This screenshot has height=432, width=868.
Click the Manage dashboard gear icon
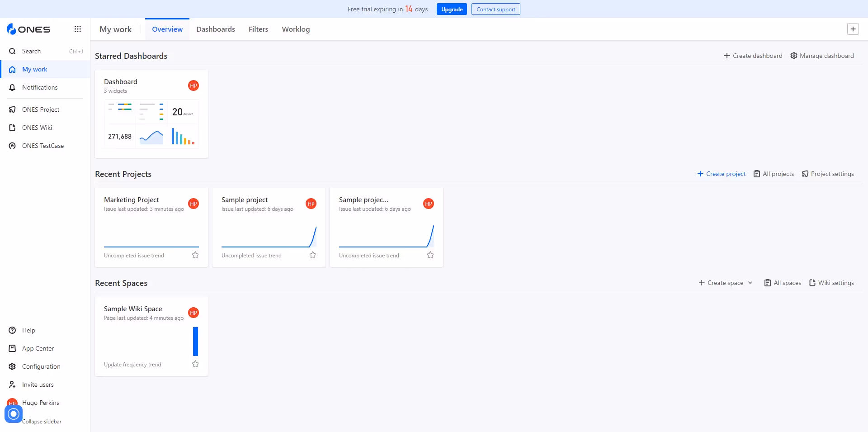click(793, 56)
